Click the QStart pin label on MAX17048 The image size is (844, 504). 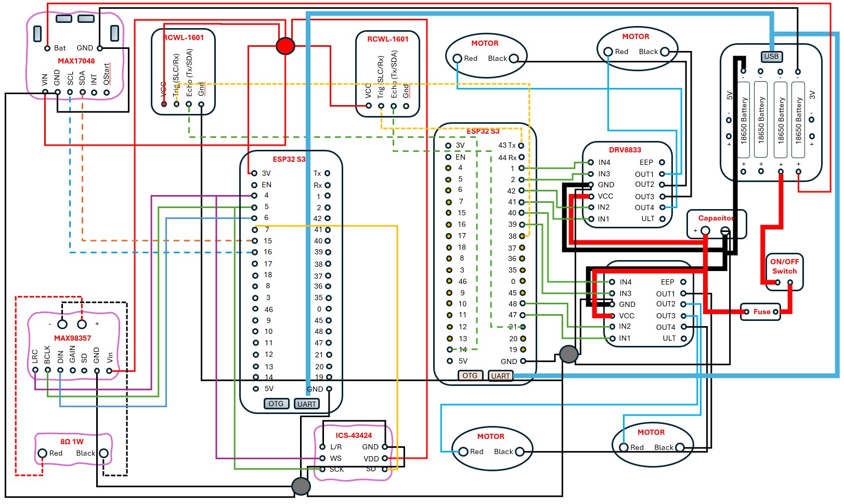click(x=107, y=74)
